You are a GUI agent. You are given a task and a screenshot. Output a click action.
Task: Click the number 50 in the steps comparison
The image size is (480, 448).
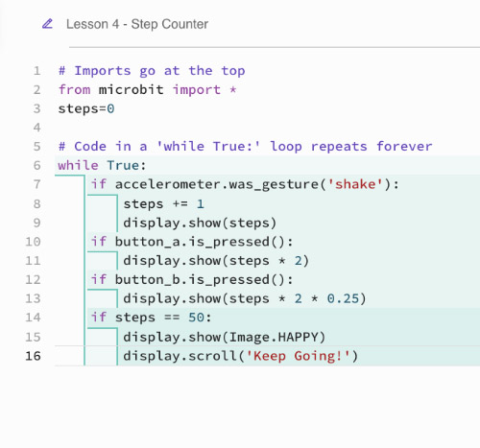point(196,318)
